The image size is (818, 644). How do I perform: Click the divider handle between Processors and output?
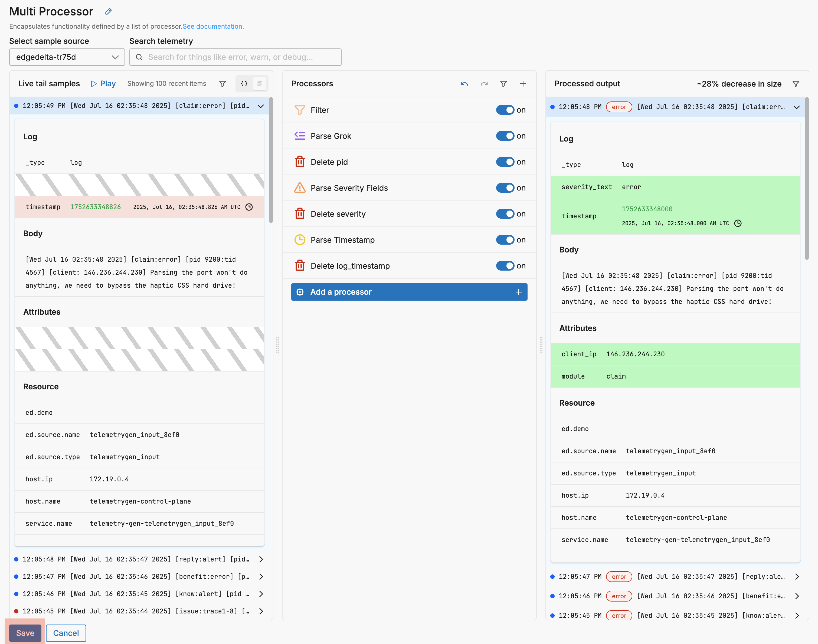(541, 345)
